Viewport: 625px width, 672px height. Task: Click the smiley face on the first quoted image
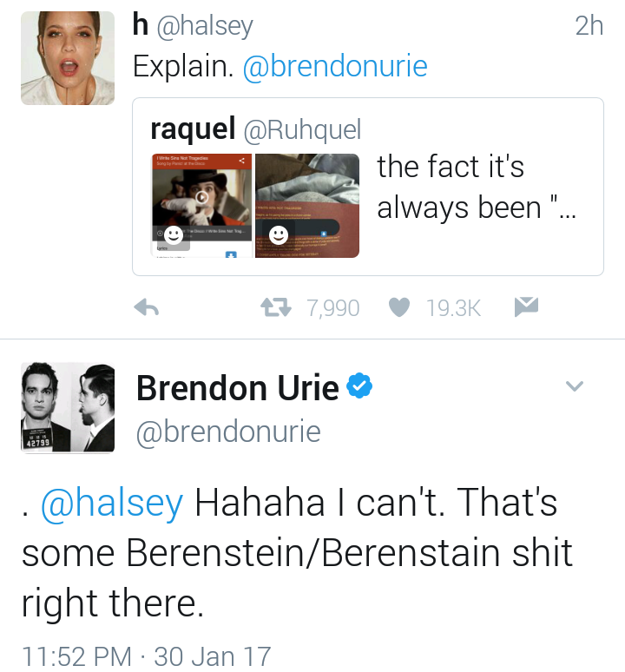[174, 235]
